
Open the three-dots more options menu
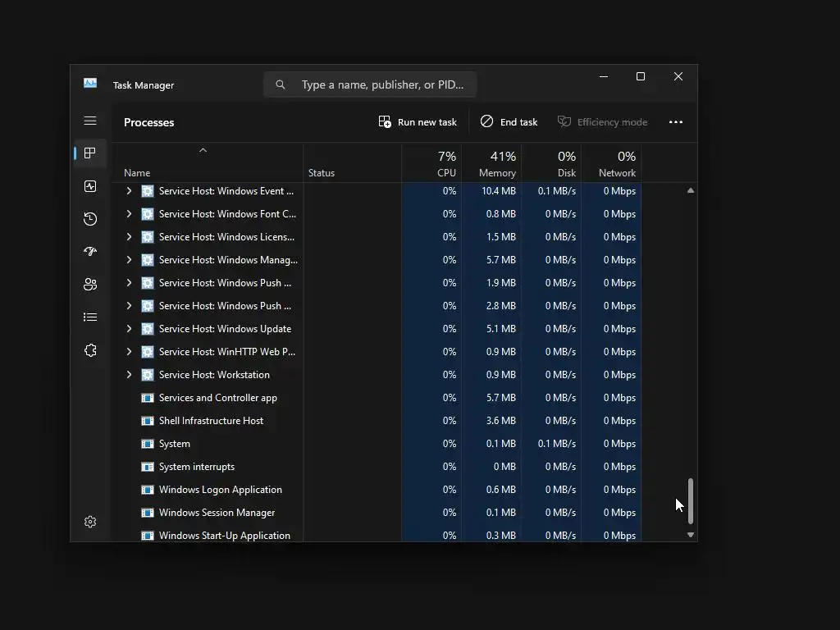pyautogui.click(x=676, y=122)
